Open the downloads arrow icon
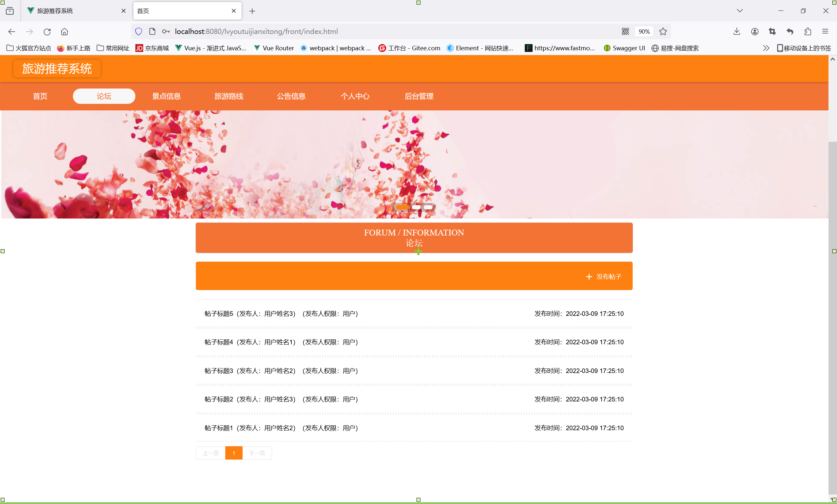The height and width of the screenshot is (504, 837). point(736,32)
